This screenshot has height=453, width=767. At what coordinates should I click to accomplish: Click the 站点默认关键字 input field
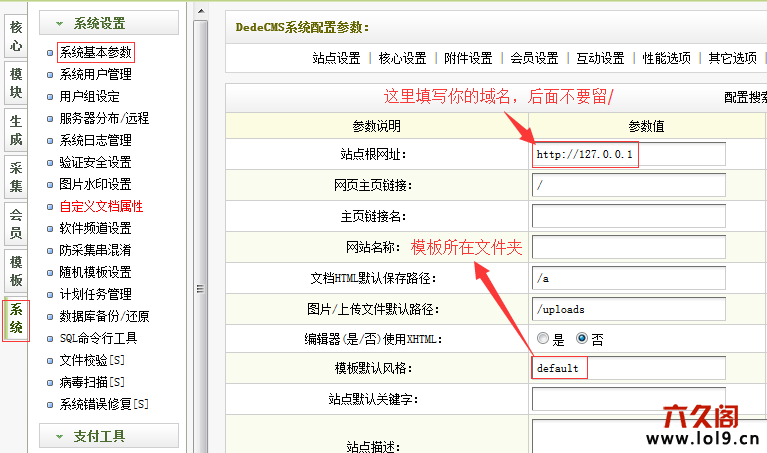click(x=629, y=399)
